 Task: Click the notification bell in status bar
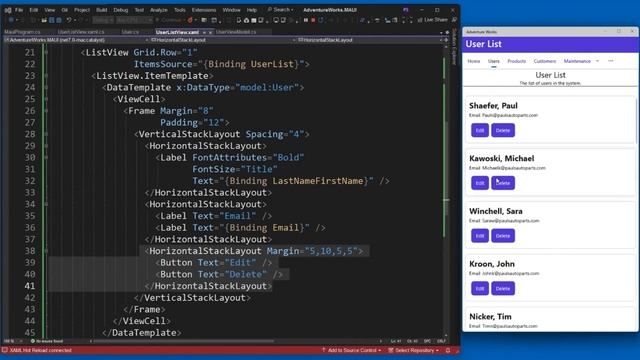click(448, 350)
